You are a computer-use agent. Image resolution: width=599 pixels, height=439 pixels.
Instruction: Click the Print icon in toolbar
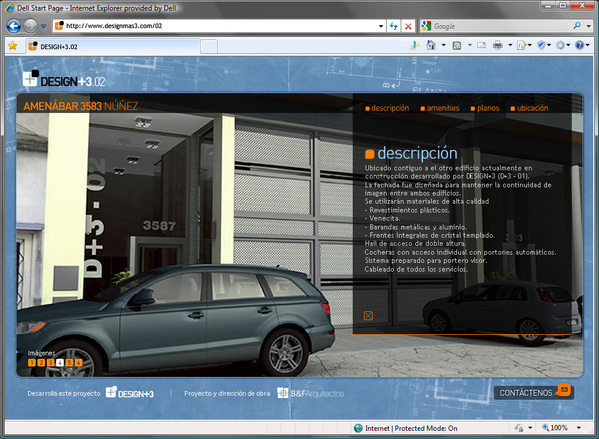click(x=497, y=45)
